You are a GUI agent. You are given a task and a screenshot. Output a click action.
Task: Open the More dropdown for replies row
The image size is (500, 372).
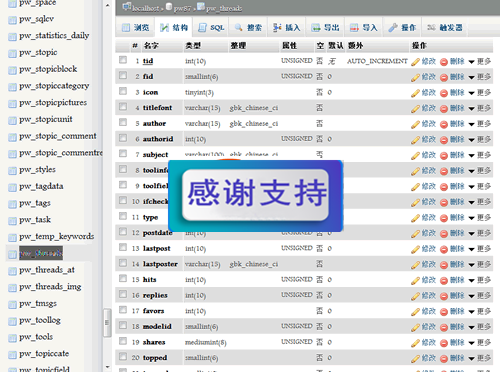click(x=480, y=296)
